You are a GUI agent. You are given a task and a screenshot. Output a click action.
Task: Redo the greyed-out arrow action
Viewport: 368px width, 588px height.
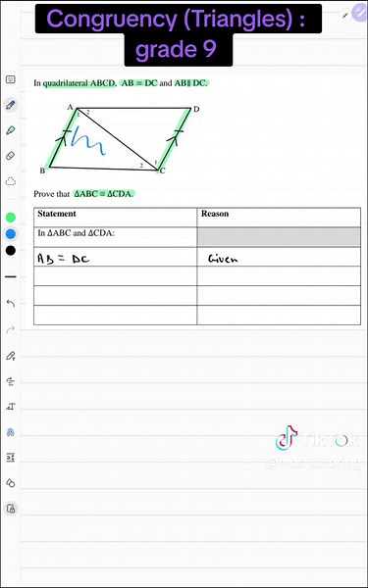point(11,329)
